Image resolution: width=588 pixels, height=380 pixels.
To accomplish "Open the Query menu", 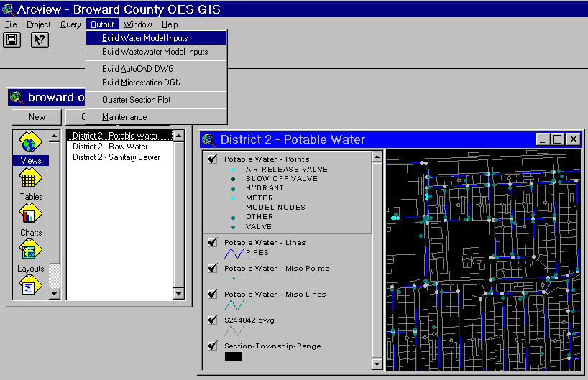I will [x=70, y=24].
